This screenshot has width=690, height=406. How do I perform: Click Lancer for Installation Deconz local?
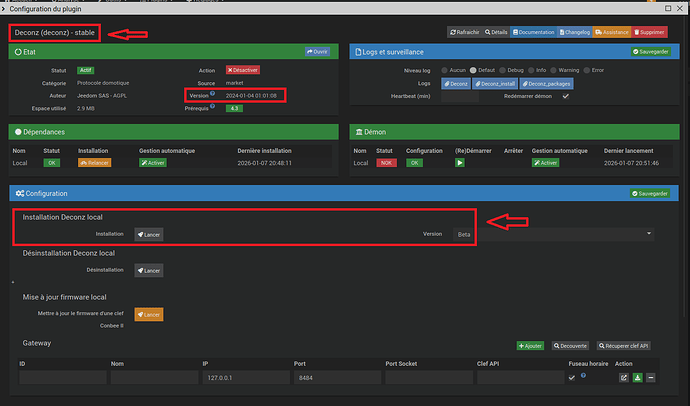pos(149,234)
